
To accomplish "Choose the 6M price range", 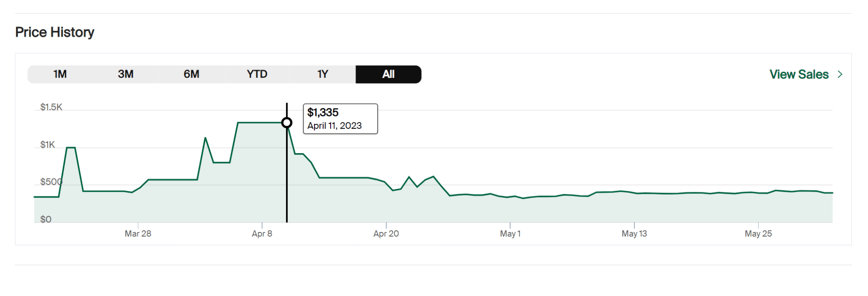I will [191, 74].
